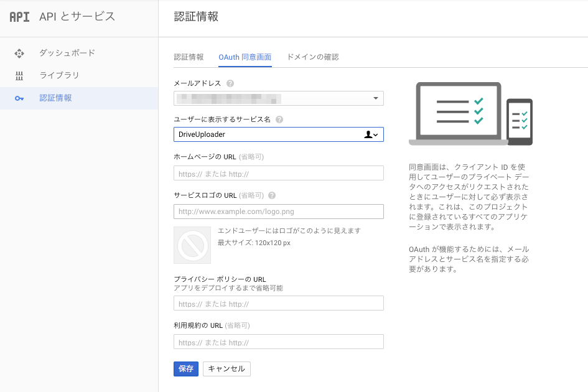The height and width of the screenshot is (392, 588).
Task: Click the help icon next to ユーザーに表示するサービス名
Action: pyautogui.click(x=279, y=119)
